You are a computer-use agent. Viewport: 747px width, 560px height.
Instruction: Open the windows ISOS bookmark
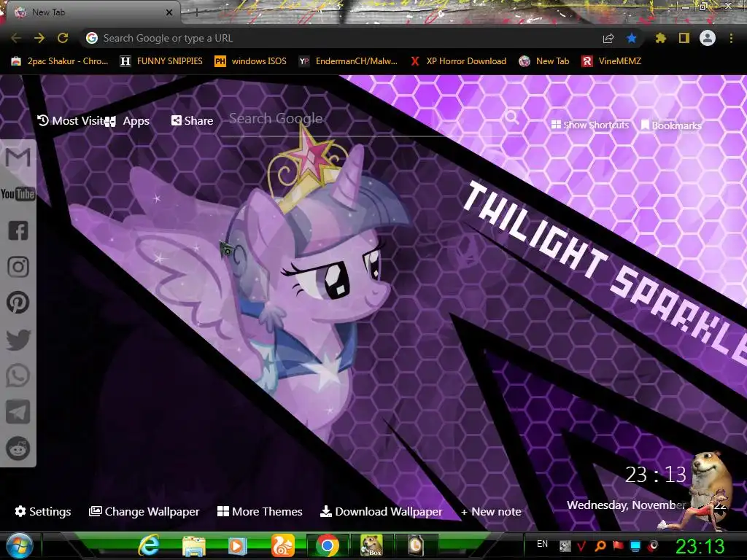click(x=251, y=61)
